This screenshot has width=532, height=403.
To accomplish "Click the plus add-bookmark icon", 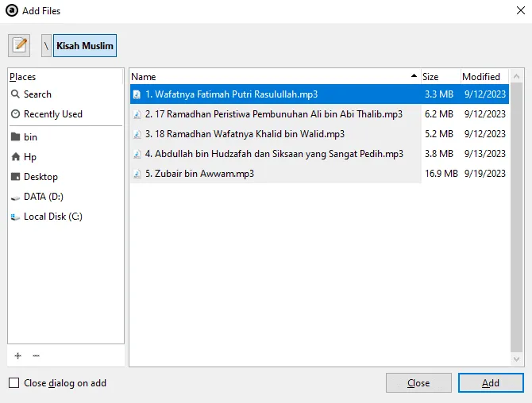I will coord(18,355).
